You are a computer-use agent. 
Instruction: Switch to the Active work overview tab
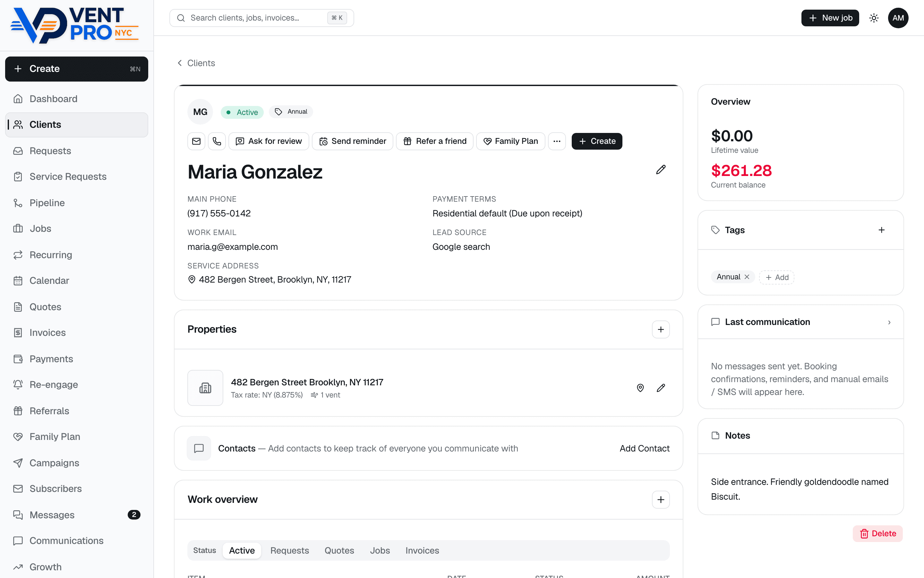pos(242,550)
